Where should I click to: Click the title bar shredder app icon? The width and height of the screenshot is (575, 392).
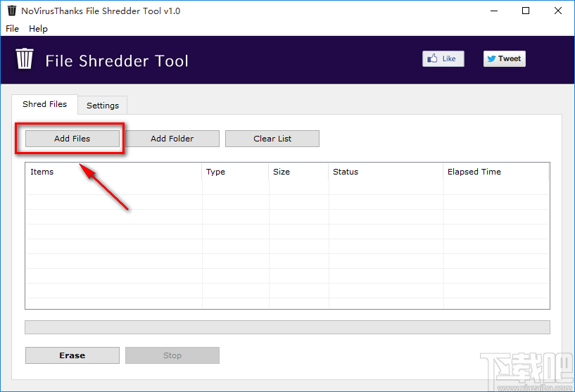click(12, 11)
